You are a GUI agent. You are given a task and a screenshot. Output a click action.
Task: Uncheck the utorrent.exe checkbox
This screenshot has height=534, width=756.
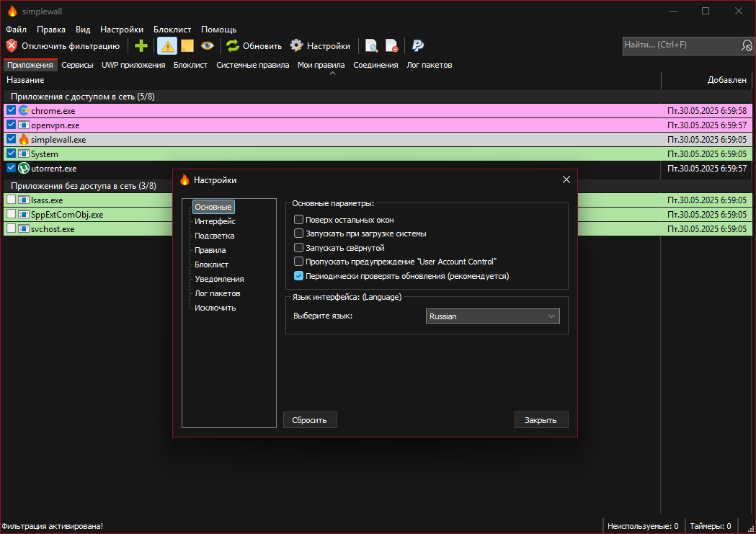[x=11, y=168]
